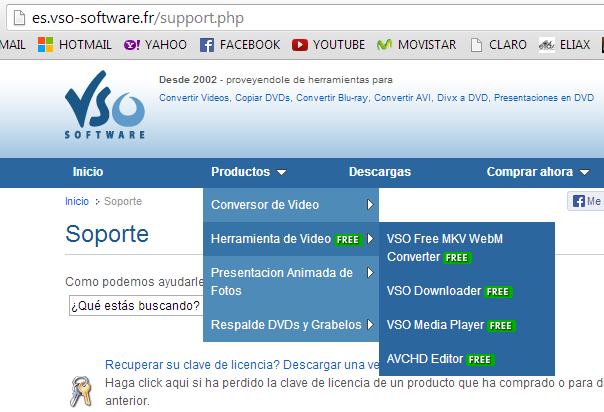Click the HOTMAIL bookmark label
Image resolution: width=604 pixels, height=412 pixels.
pos(85,45)
